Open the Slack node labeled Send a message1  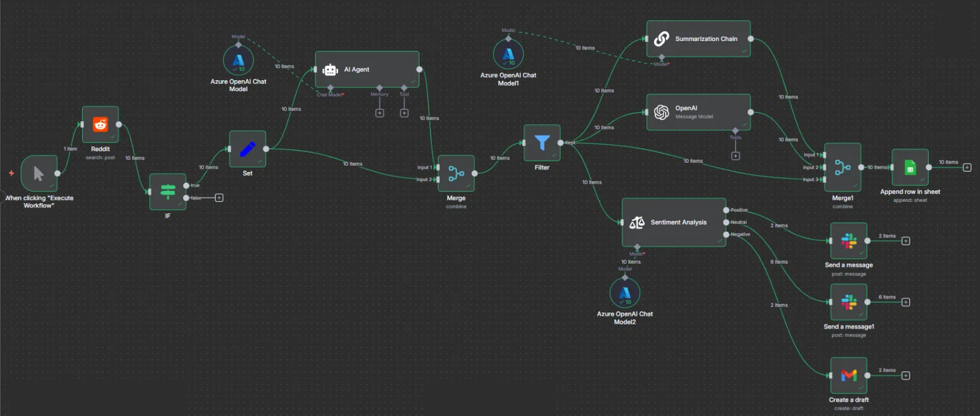pos(849,302)
